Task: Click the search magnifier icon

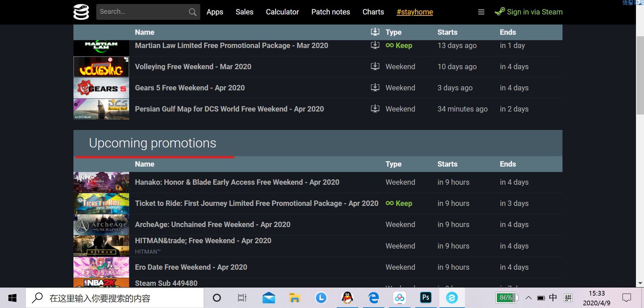Action: click(193, 12)
